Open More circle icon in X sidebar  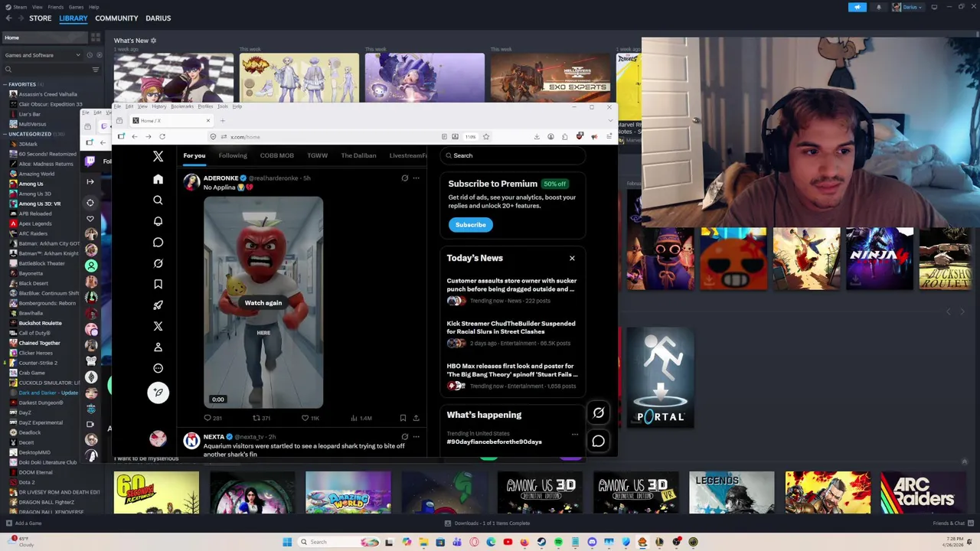tap(158, 368)
